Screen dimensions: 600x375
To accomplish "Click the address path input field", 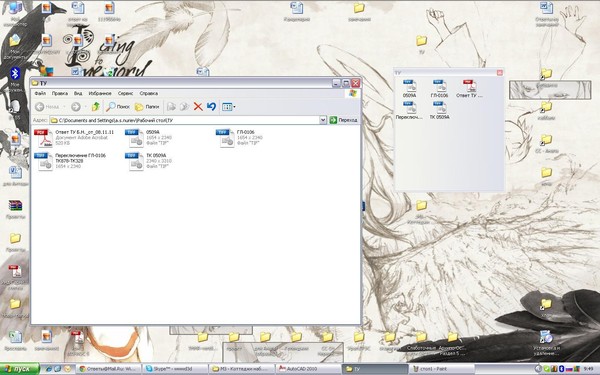I will pyautogui.click(x=185, y=120).
